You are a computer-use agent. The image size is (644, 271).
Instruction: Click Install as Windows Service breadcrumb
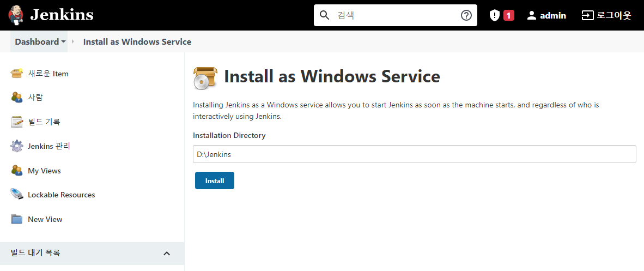(137, 41)
